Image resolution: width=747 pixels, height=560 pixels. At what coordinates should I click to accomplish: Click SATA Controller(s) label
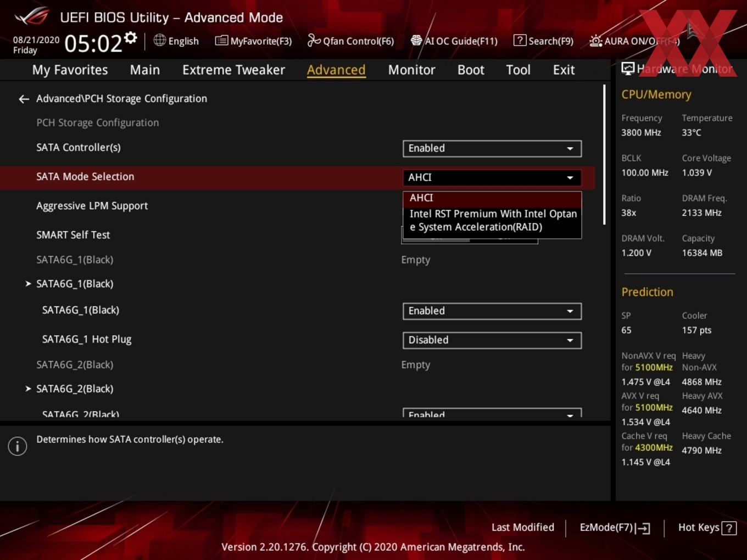[79, 147]
